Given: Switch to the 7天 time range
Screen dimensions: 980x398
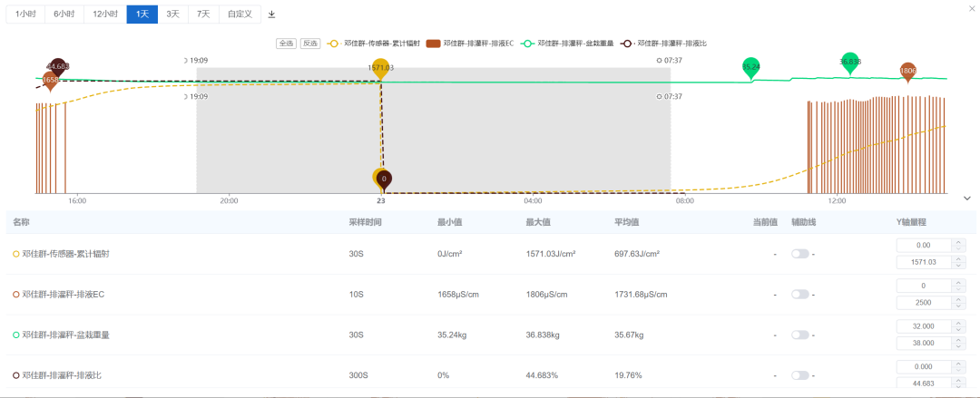Looking at the screenshot, I should tap(204, 15).
